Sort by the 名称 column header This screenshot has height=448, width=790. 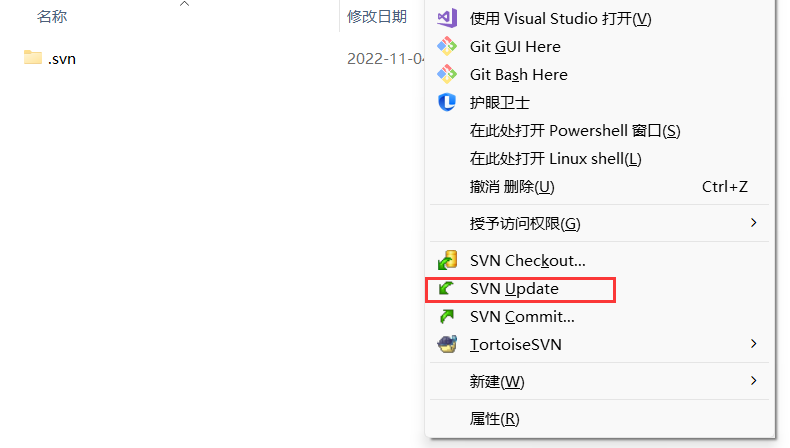point(52,16)
